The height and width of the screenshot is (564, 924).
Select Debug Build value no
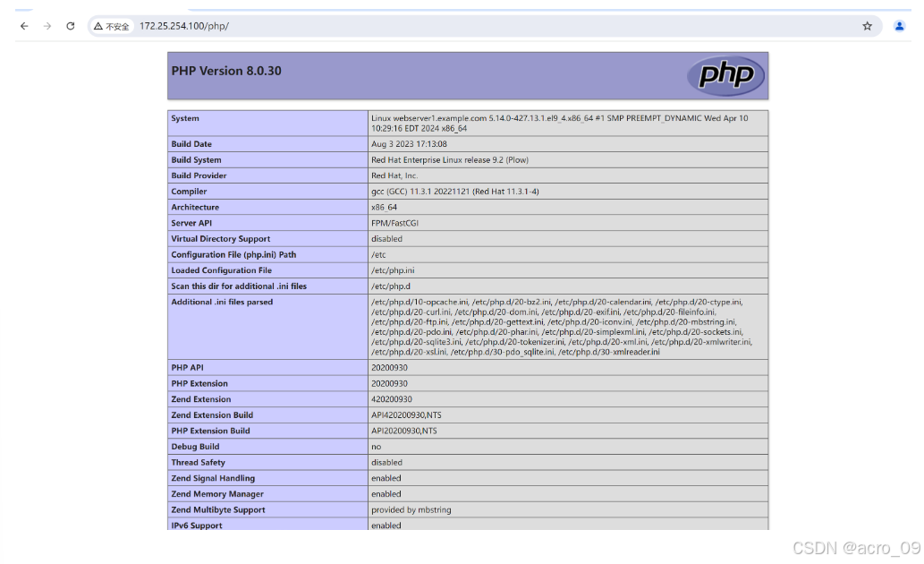[376, 448]
